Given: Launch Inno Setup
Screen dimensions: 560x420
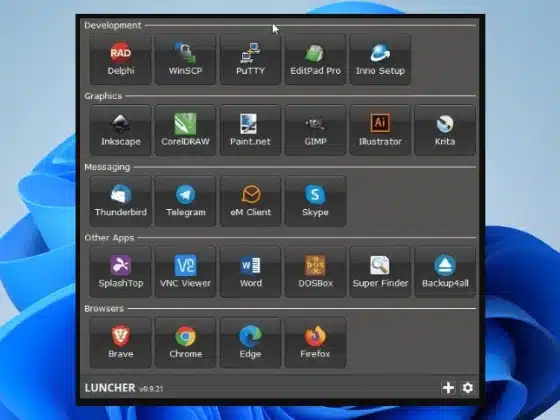Looking at the screenshot, I should point(380,59).
